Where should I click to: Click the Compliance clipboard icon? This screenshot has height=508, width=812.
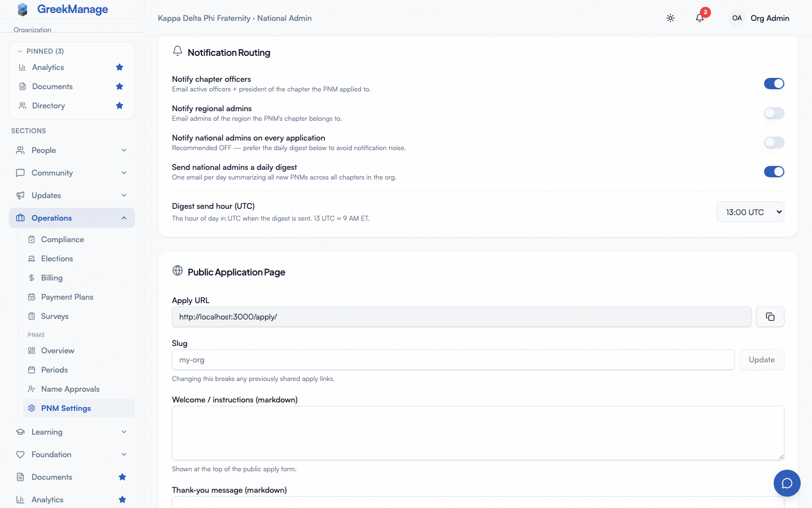point(32,239)
